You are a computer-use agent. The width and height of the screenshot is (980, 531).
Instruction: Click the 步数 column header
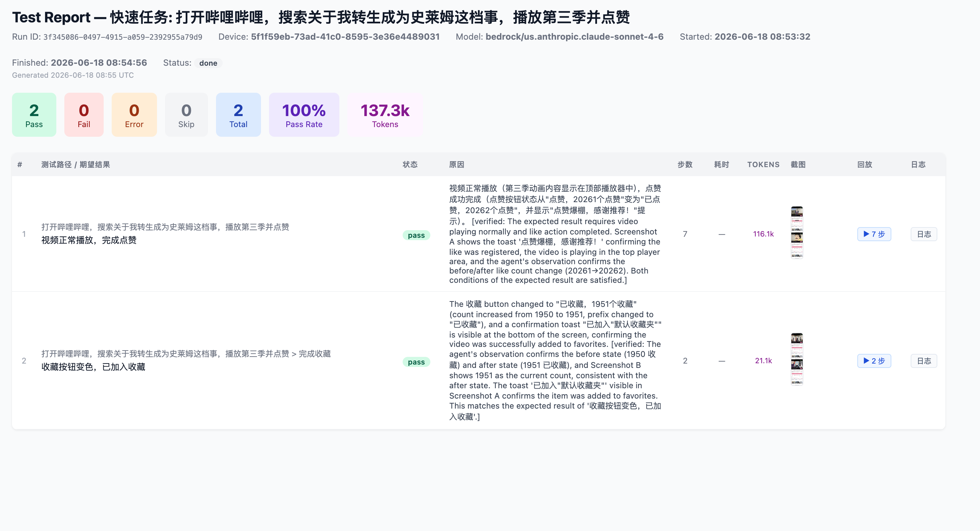click(685, 164)
